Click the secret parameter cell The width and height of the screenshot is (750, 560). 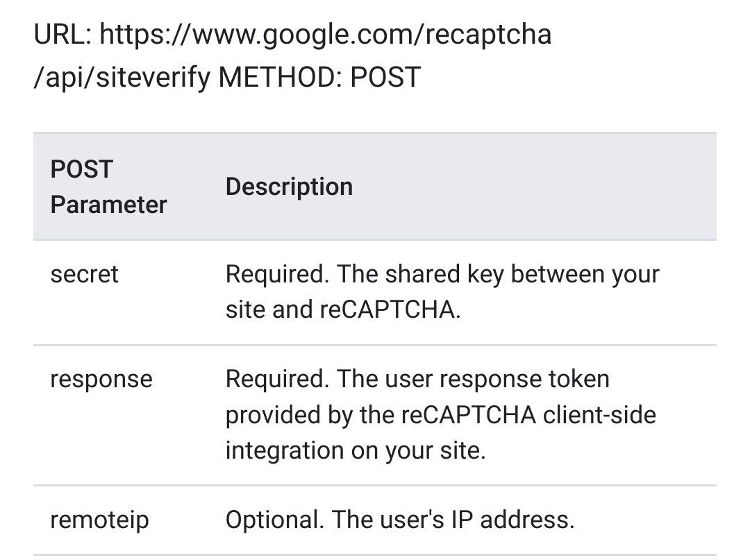[x=84, y=274]
